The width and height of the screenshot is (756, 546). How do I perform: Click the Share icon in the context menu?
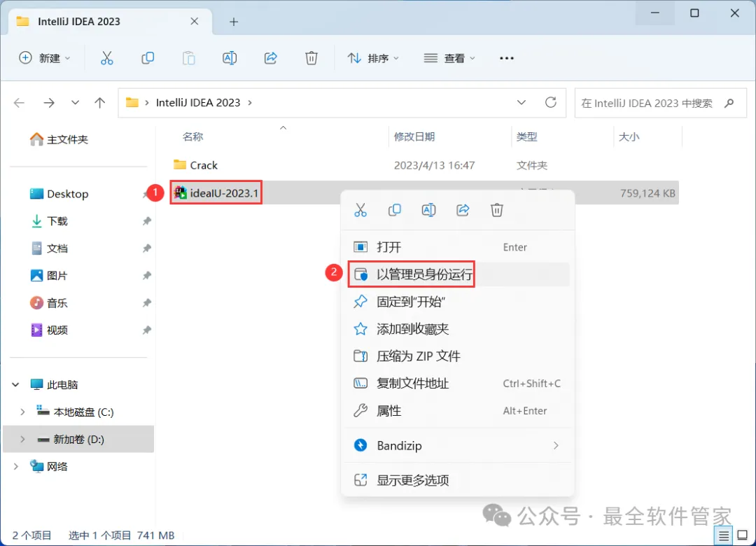coord(463,210)
